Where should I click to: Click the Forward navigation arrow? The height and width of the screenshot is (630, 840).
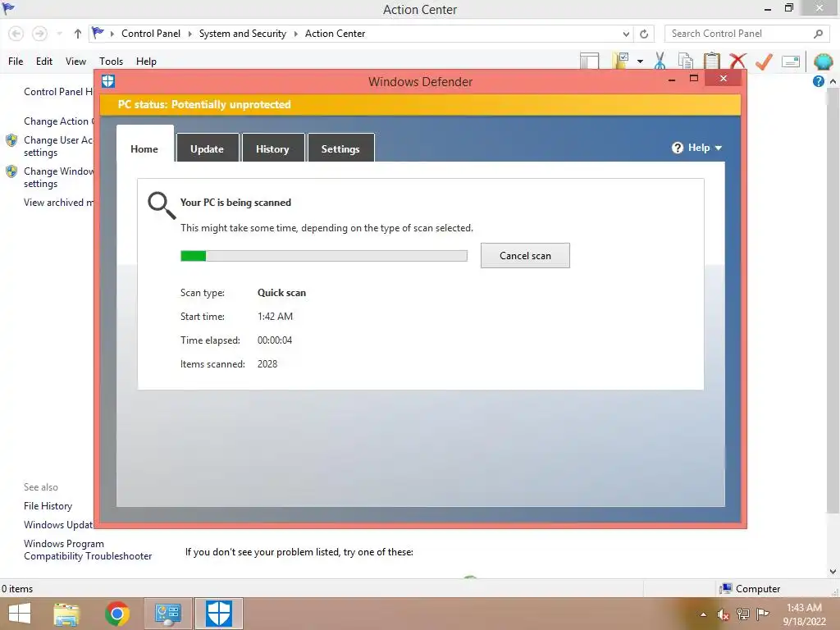click(x=39, y=34)
